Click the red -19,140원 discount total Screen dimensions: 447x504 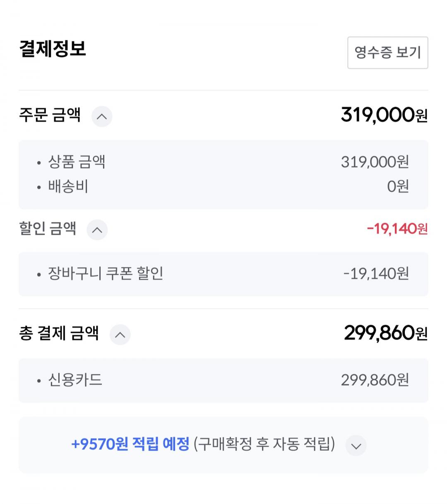tap(397, 228)
